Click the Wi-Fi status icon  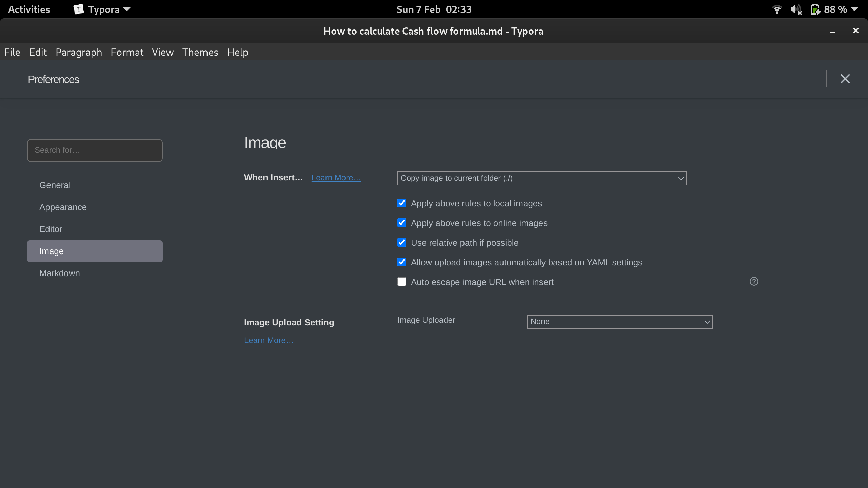(x=777, y=9)
